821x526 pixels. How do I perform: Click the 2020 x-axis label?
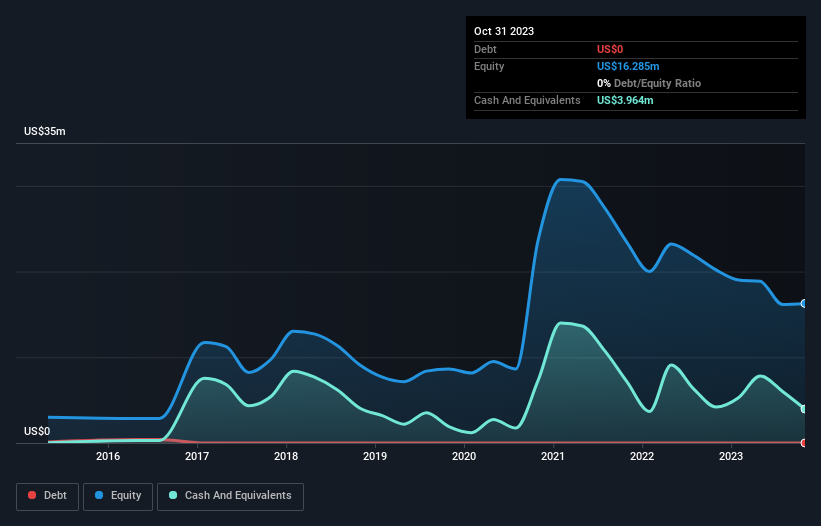pyautogui.click(x=464, y=456)
